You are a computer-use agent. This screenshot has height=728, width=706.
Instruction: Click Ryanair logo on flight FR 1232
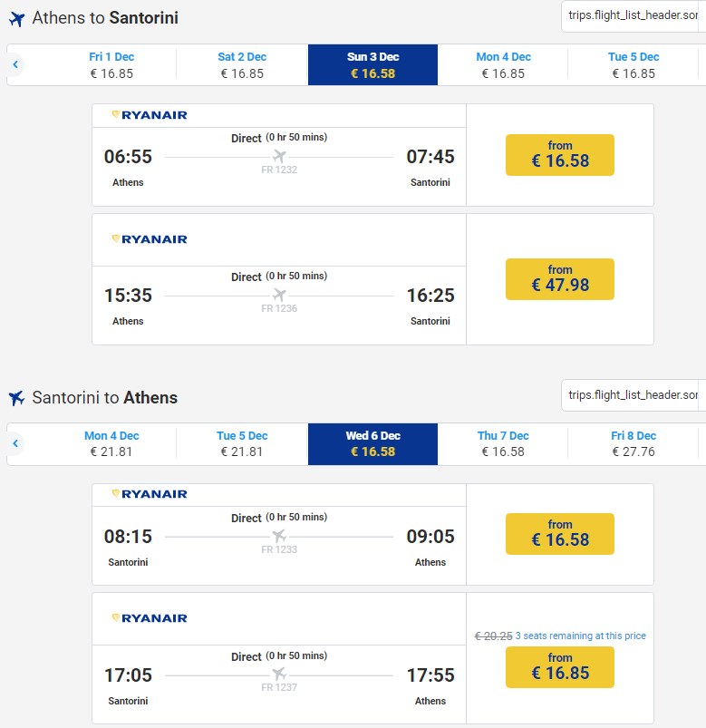[149, 115]
